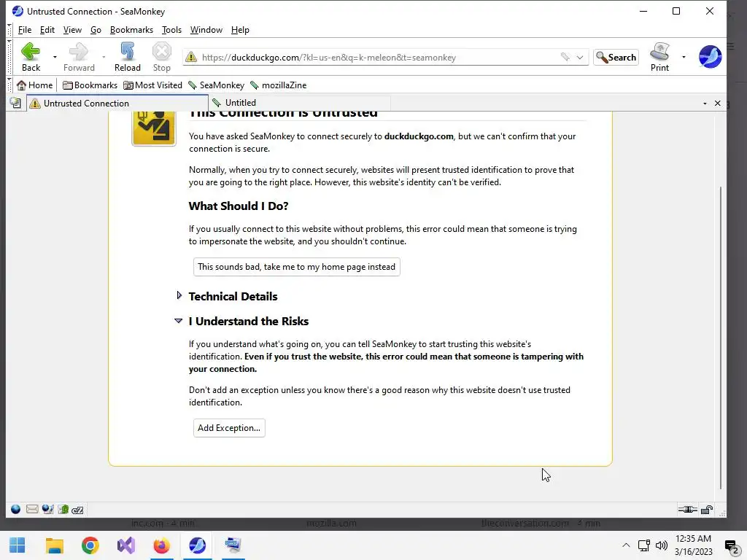Open Composer from status bar icon
Image resolution: width=747 pixels, height=560 pixels.
[47, 510]
